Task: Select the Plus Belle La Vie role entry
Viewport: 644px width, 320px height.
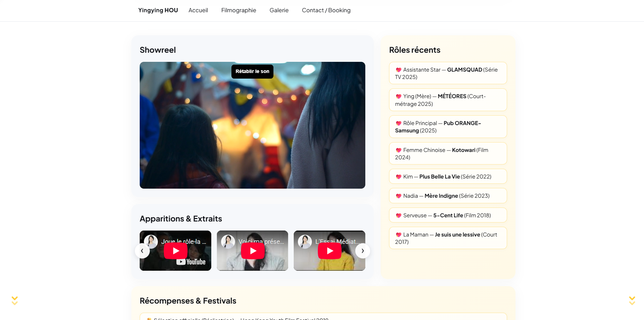Action: (x=448, y=177)
